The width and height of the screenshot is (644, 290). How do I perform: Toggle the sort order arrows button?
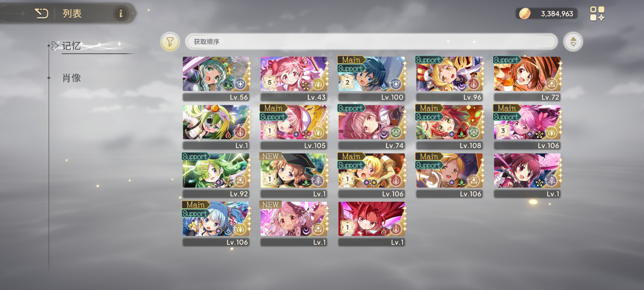(x=573, y=42)
